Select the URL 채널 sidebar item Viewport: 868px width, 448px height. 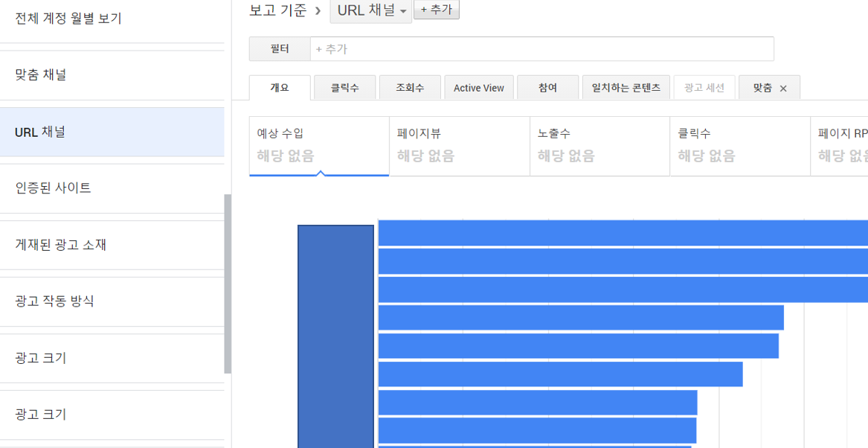pos(112,132)
